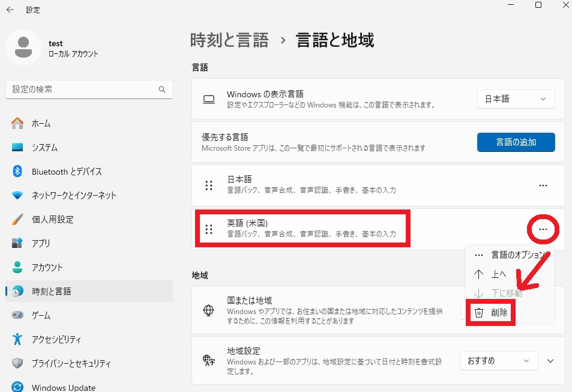Open the おすすめ regional format dropdown

(499, 361)
